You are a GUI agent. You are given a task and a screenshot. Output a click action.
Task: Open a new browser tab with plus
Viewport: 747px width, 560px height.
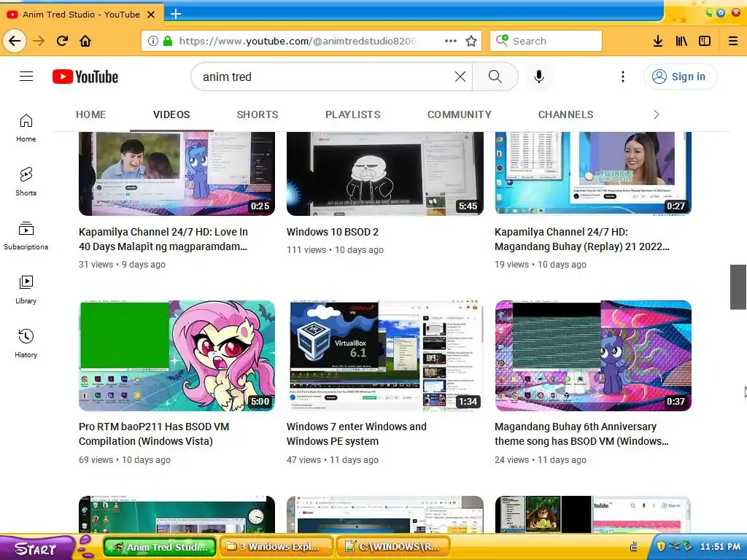pyautogui.click(x=175, y=14)
